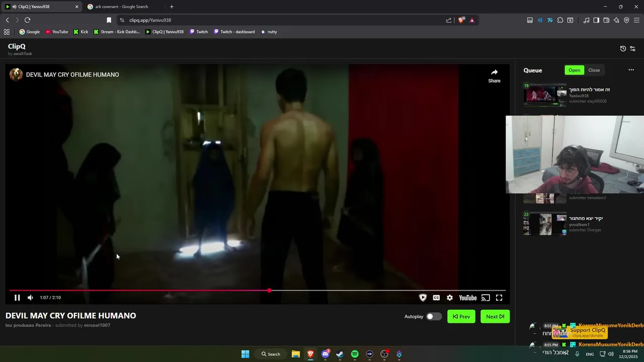Open video player settings gear
Screen dimensions: 644x362
(x=450, y=298)
